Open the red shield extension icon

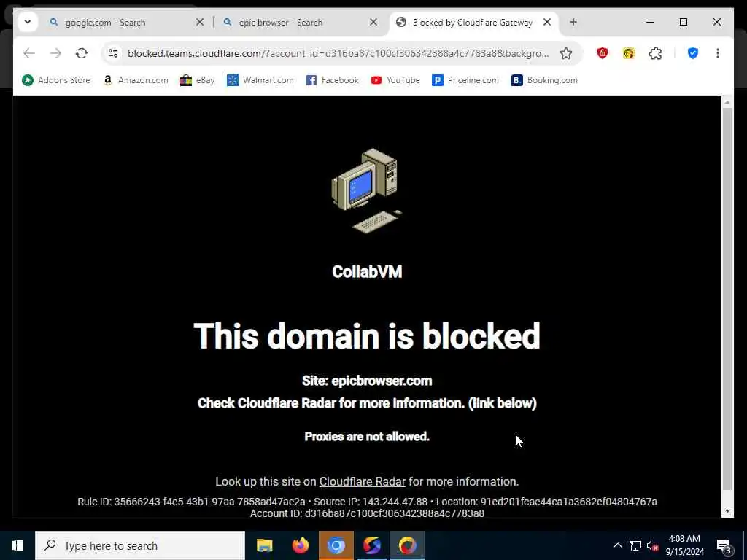[602, 53]
